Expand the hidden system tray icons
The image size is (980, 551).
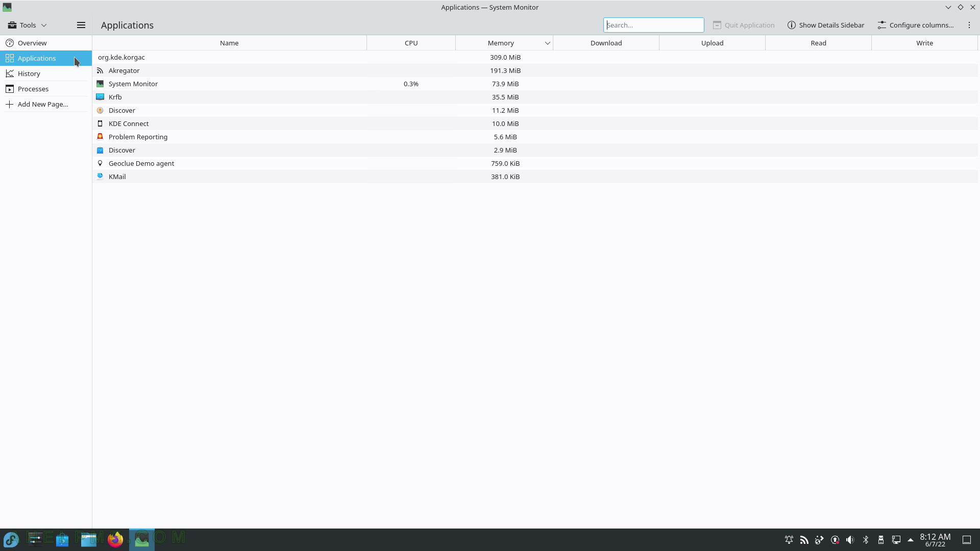(x=911, y=540)
